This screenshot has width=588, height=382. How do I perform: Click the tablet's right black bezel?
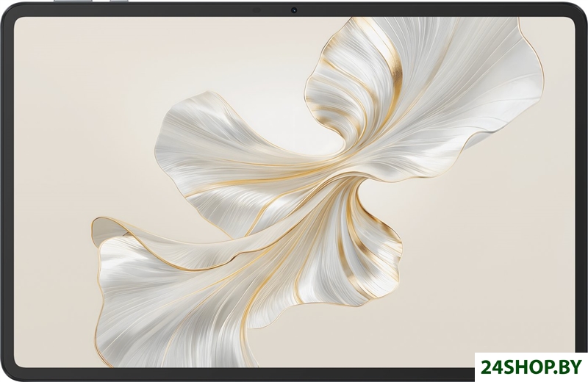point(581,191)
